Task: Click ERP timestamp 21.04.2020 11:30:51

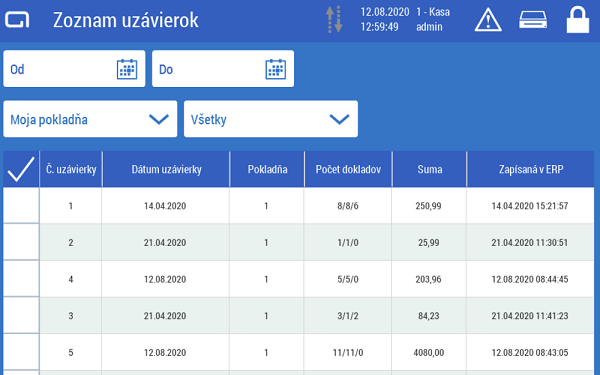Action: pyautogui.click(x=530, y=243)
